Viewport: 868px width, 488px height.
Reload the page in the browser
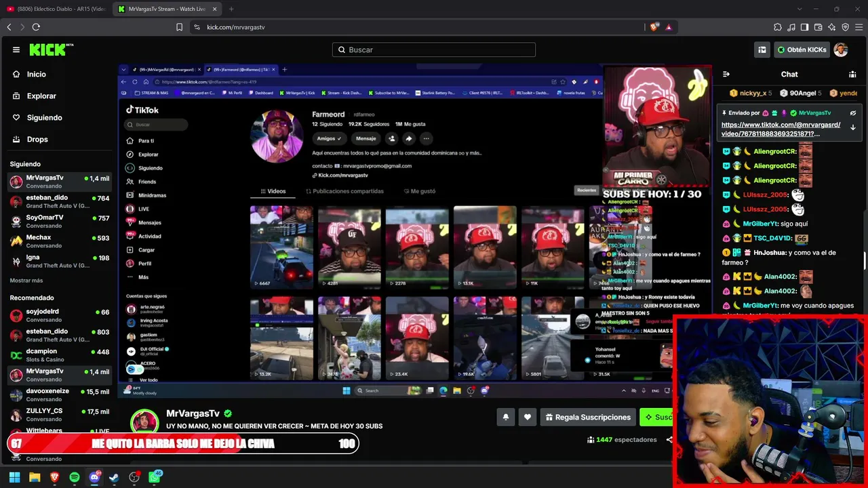pos(36,27)
